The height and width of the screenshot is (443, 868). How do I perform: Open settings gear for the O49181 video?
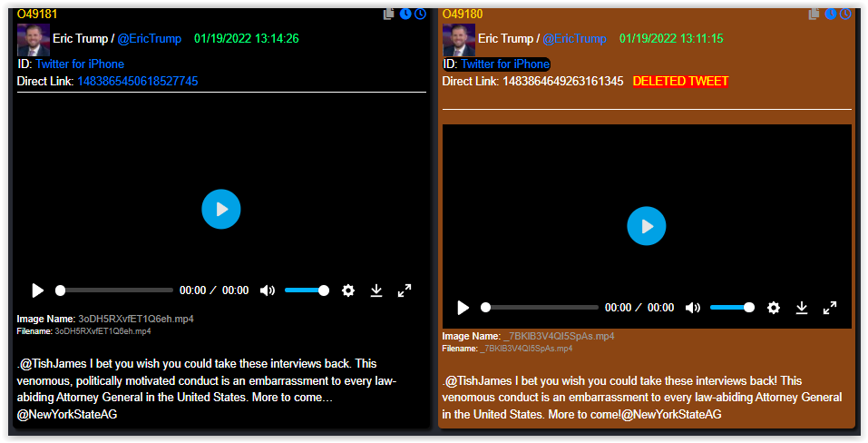click(348, 290)
